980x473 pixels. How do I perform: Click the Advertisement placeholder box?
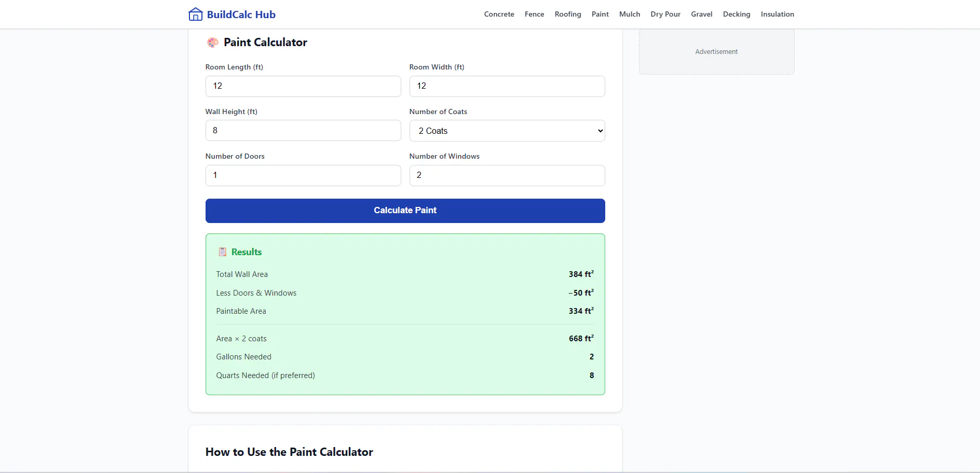[716, 51]
